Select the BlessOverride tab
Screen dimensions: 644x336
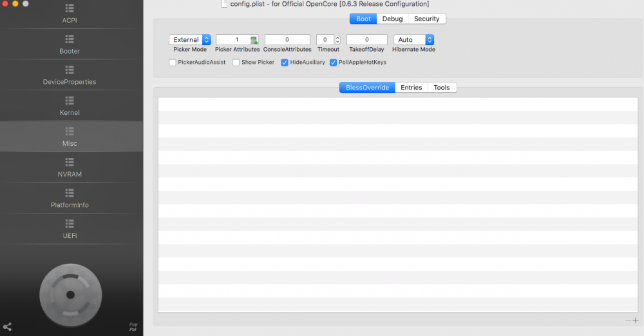[367, 88]
